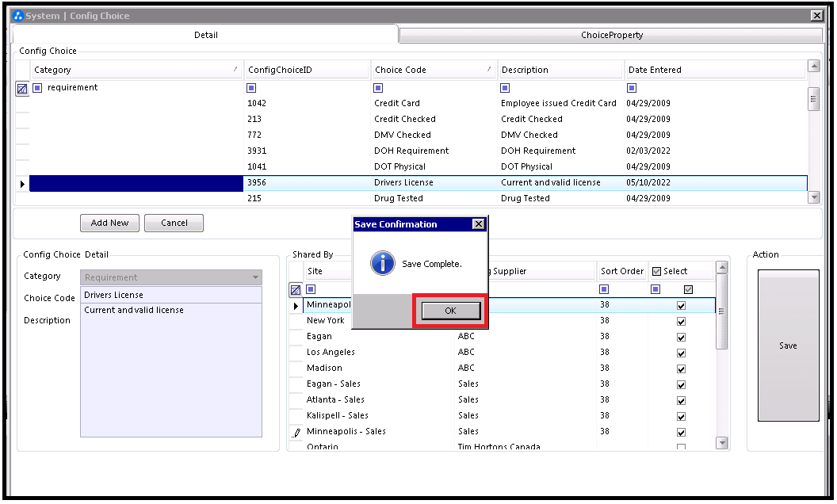The image size is (837, 504).
Task: Click the Shared By grid scrollbar thumb
Action: click(722, 311)
